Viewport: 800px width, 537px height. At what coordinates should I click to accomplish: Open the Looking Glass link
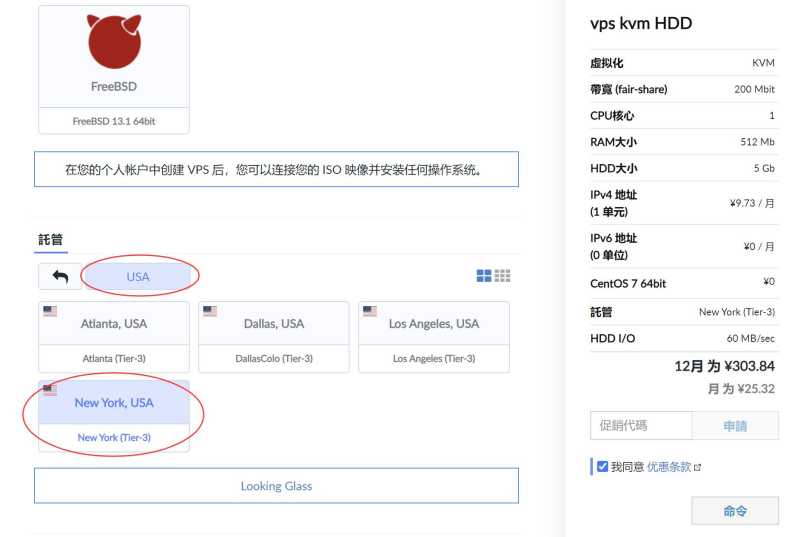click(x=276, y=486)
